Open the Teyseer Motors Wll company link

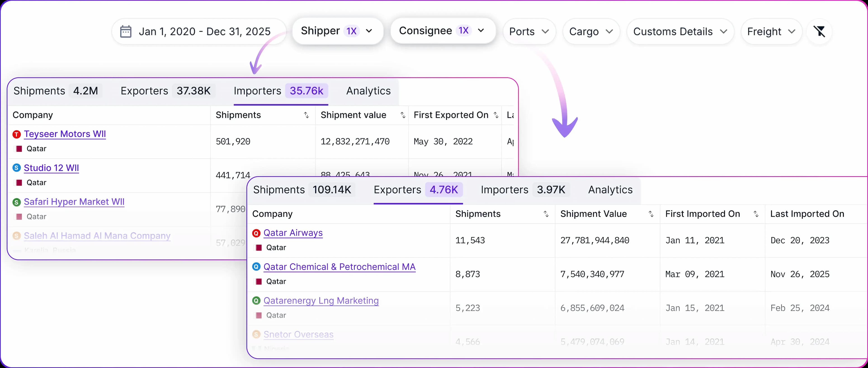(x=65, y=134)
